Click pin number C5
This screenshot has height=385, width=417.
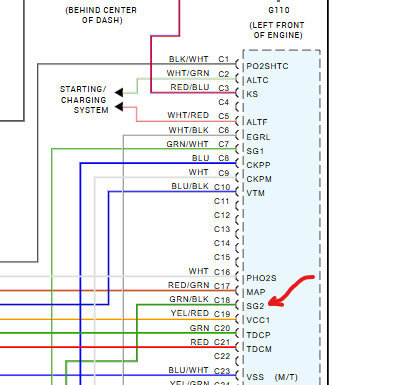tap(224, 116)
